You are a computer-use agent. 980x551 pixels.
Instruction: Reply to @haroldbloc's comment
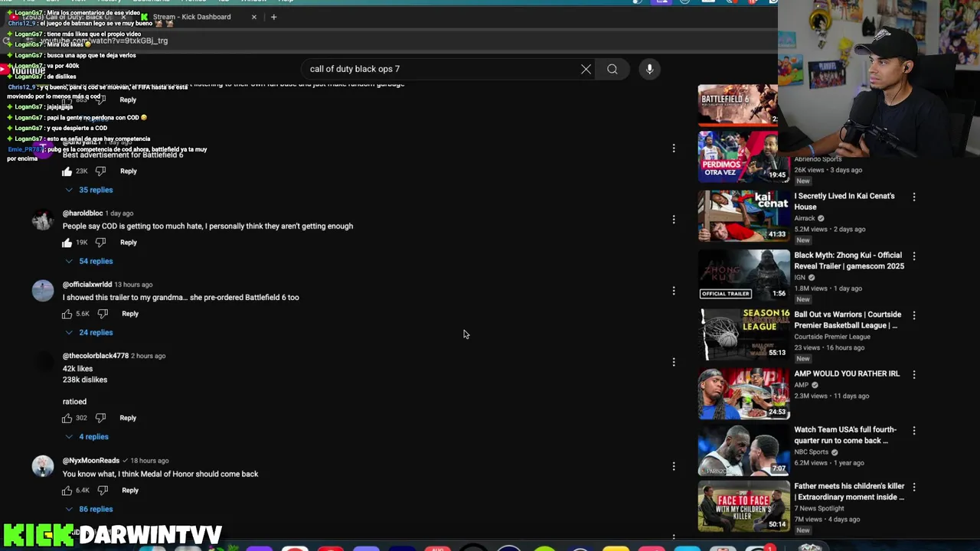[128, 243]
